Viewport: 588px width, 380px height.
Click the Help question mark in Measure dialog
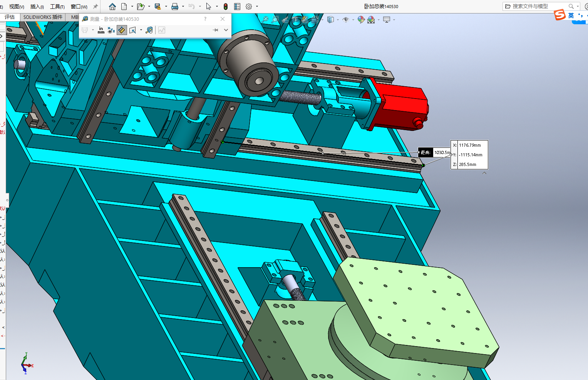[x=205, y=19]
